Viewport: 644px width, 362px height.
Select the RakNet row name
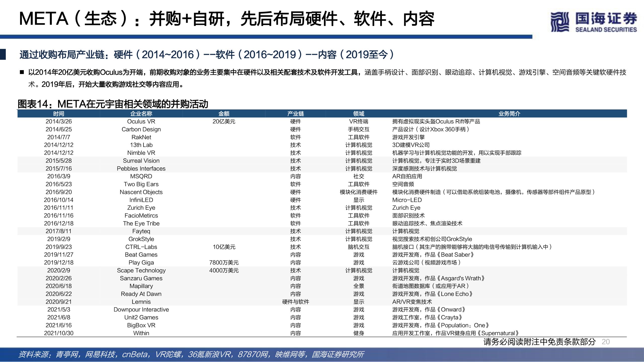[x=141, y=137]
